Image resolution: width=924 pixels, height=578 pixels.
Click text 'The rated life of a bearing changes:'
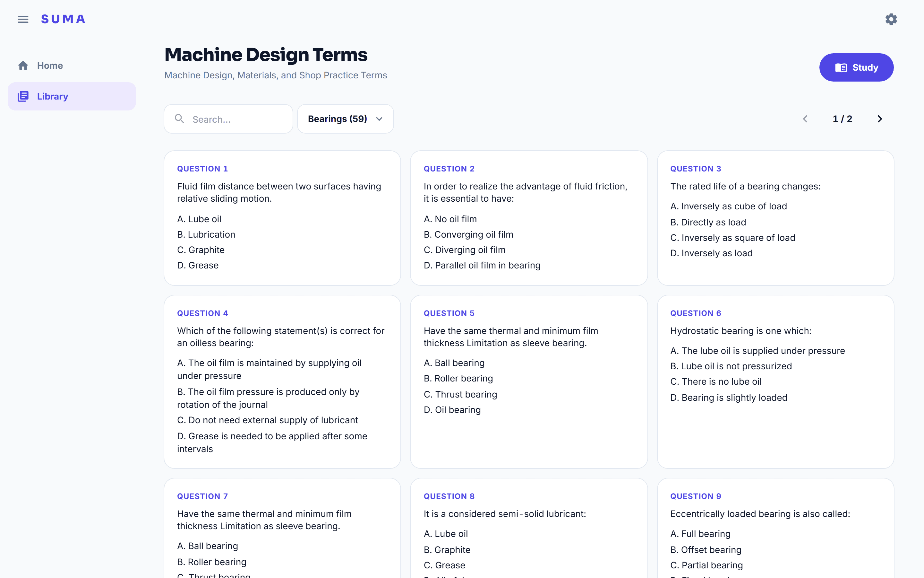pyautogui.click(x=745, y=186)
